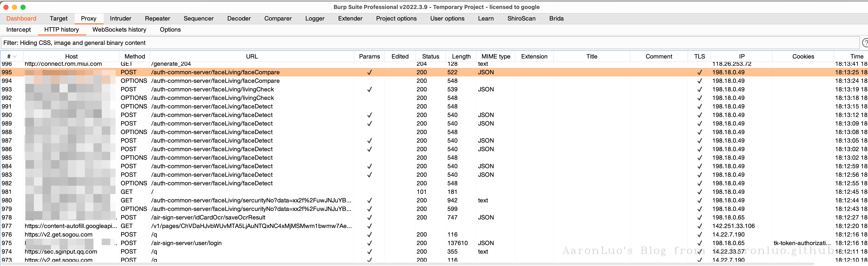The height and width of the screenshot is (266, 868).
Task: Select the POST livingCheck request row
Action: [212, 89]
